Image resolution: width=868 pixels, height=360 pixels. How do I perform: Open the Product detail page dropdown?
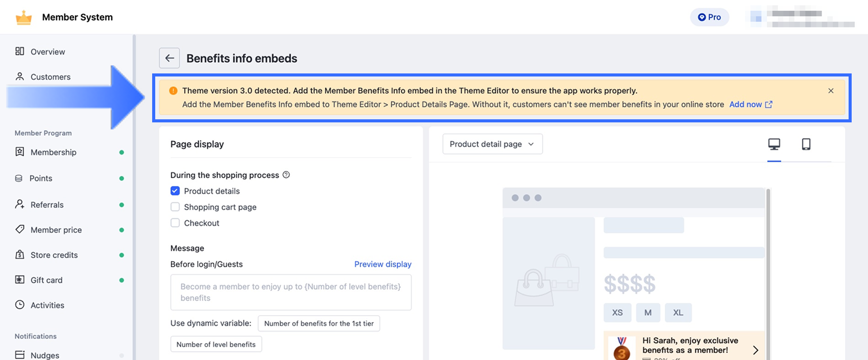(492, 144)
